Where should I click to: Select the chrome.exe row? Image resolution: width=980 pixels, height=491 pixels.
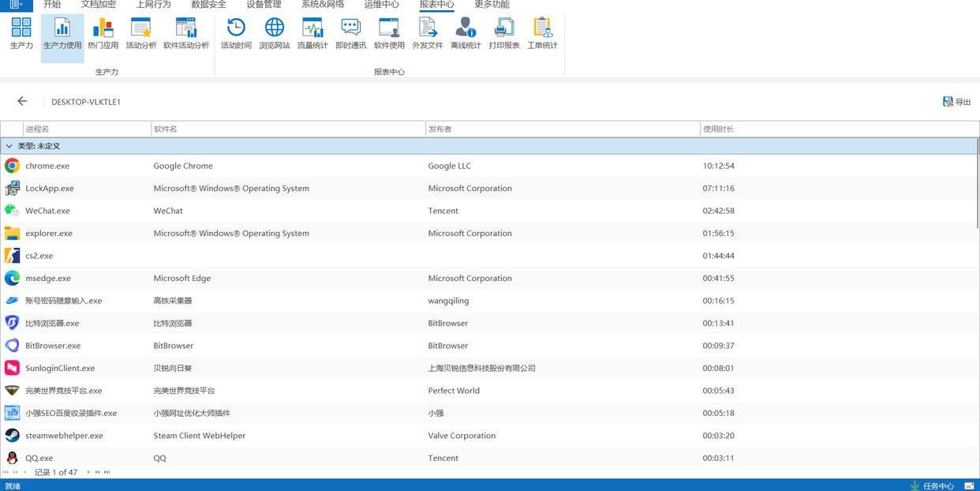[x=47, y=166]
